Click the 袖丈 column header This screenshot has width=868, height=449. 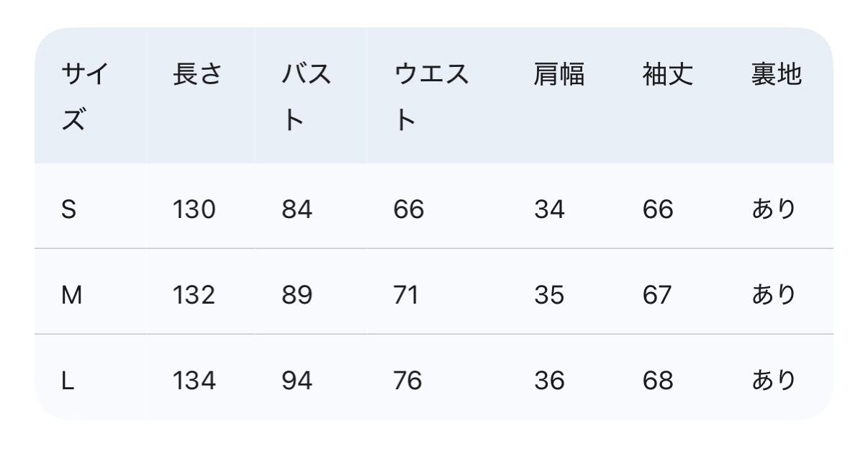(x=668, y=74)
